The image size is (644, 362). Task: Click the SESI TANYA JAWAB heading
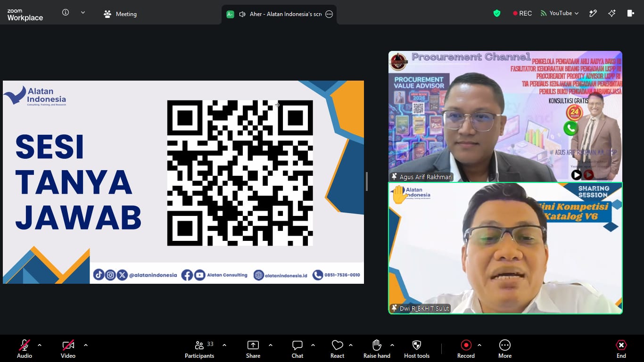tap(78, 182)
